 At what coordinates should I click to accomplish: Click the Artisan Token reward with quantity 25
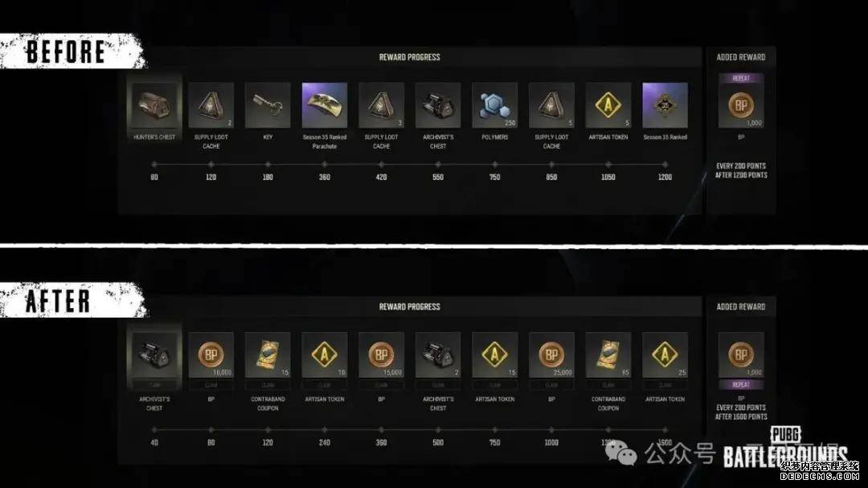pyautogui.click(x=665, y=355)
